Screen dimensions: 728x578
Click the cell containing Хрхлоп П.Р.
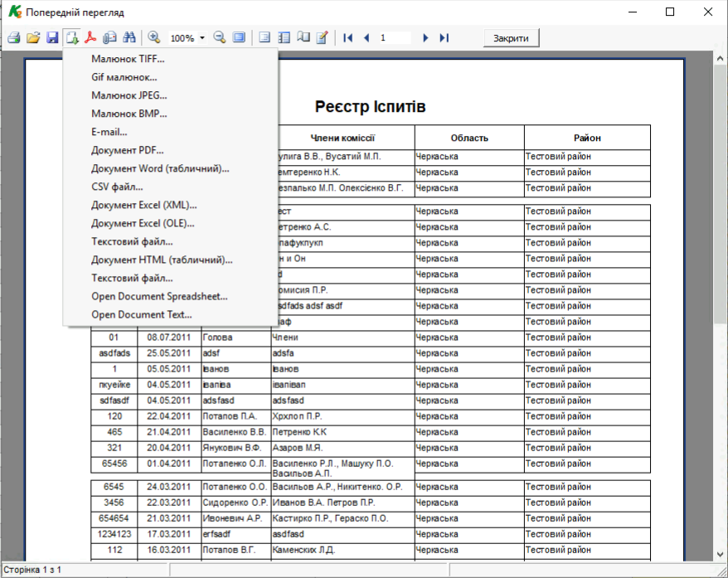pos(342,416)
